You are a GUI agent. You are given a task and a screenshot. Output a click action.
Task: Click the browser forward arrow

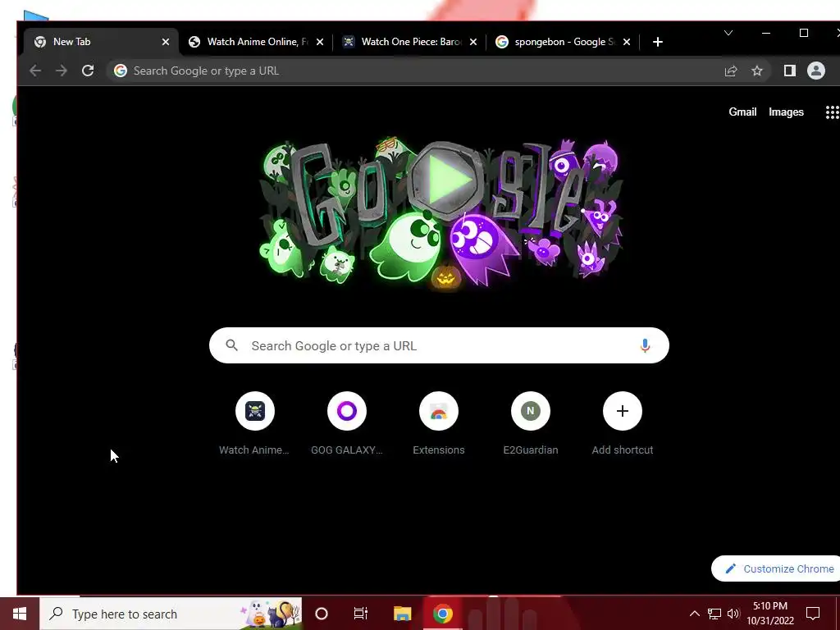[x=62, y=71]
